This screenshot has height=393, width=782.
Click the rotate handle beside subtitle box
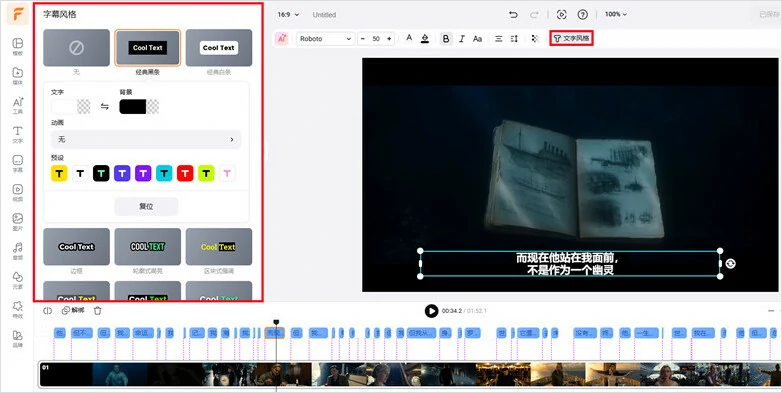(x=731, y=263)
